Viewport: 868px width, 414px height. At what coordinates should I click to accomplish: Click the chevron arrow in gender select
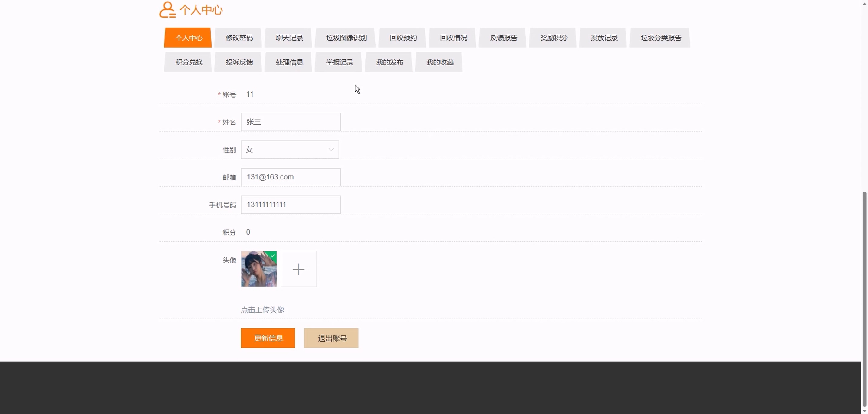click(331, 149)
